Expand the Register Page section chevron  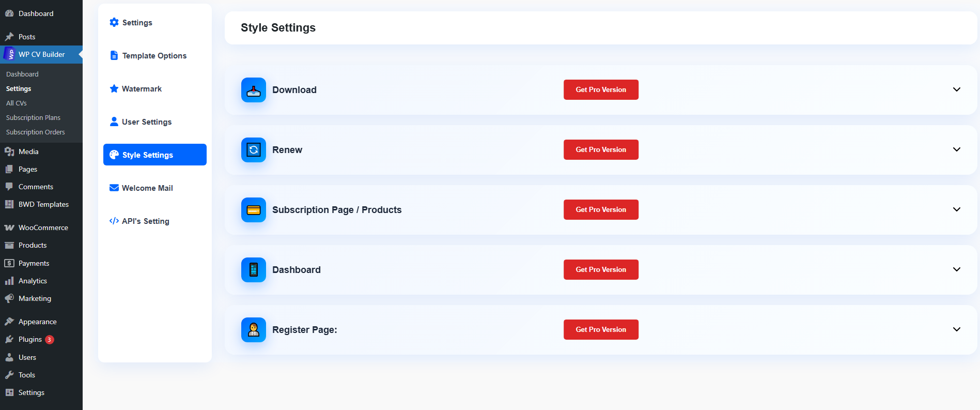[957, 329]
